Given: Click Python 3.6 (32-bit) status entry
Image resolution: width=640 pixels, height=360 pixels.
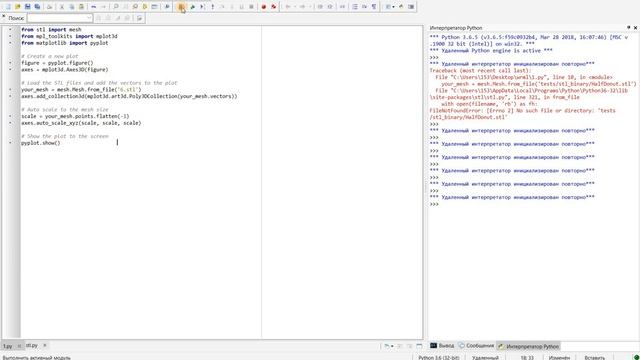Looking at the screenshot, I should click(x=438, y=358).
